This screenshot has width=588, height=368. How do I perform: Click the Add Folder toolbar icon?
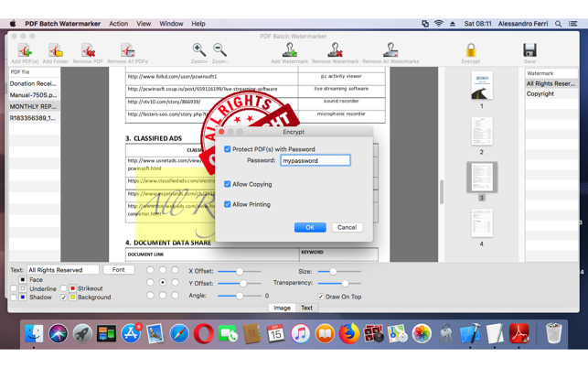(56, 50)
